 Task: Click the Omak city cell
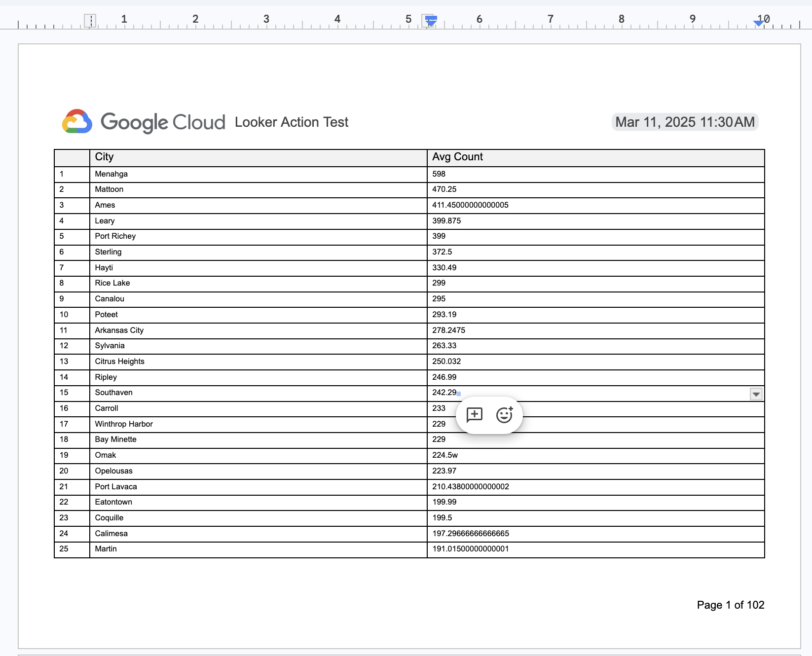coord(258,455)
